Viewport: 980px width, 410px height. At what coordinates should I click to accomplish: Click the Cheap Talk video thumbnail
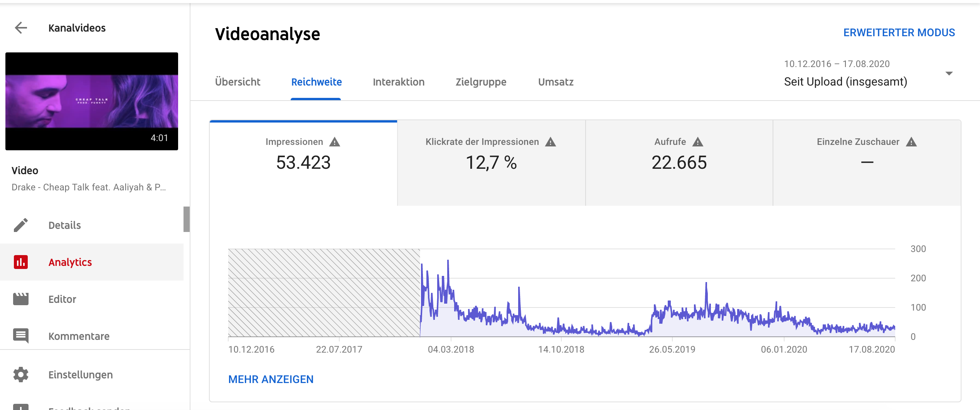(x=92, y=101)
